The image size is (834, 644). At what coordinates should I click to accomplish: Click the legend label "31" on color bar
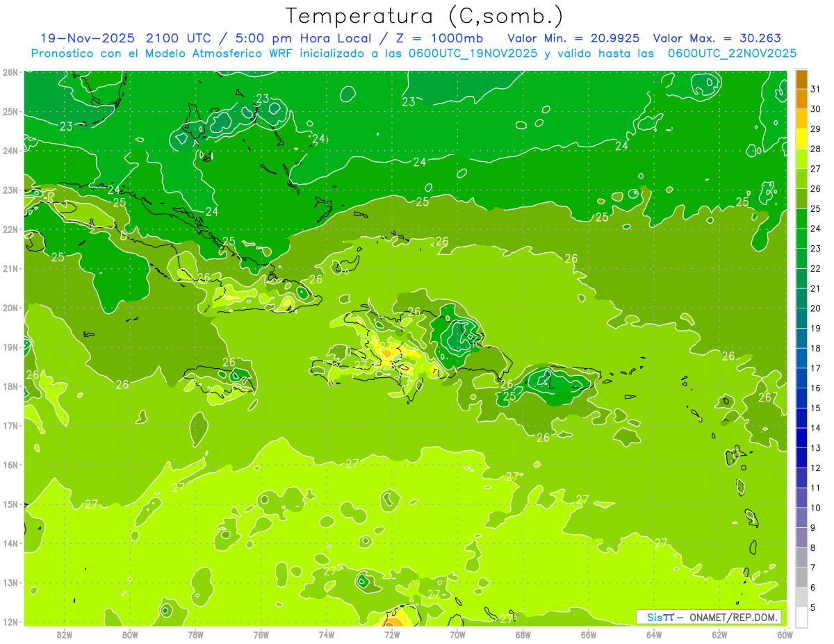tap(815, 89)
